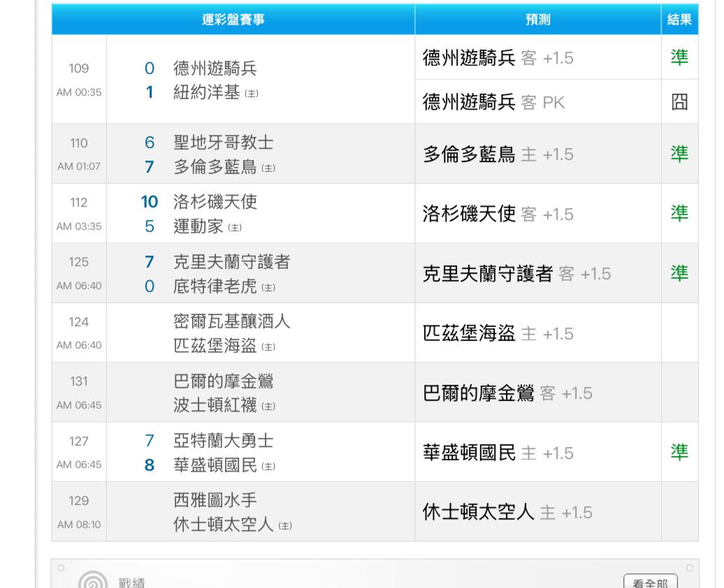Open 密爾瓦基釀酒人 team name
Viewport: 724px width, 588px height.
click(x=232, y=321)
